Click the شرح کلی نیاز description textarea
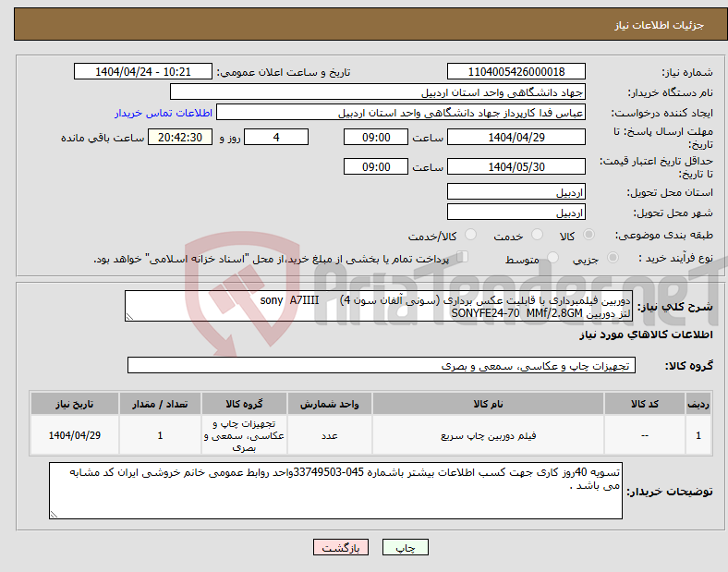This screenshot has height=572, width=728. 379,306
